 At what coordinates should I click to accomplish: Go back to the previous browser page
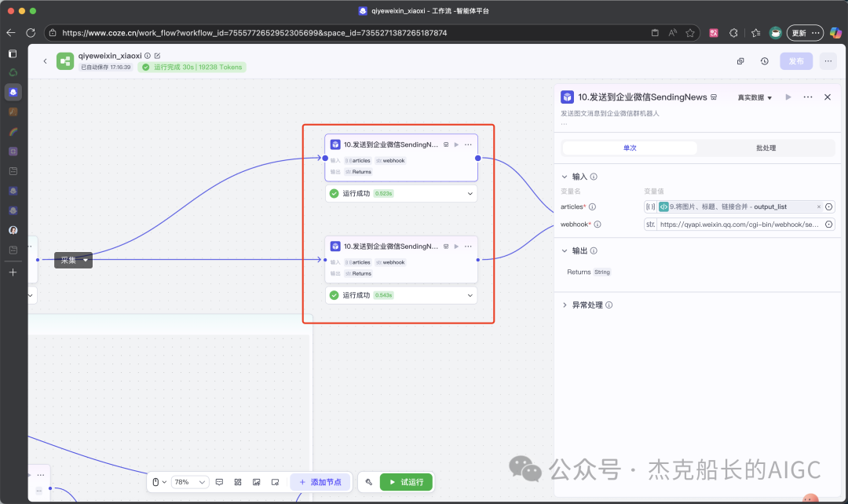11,33
